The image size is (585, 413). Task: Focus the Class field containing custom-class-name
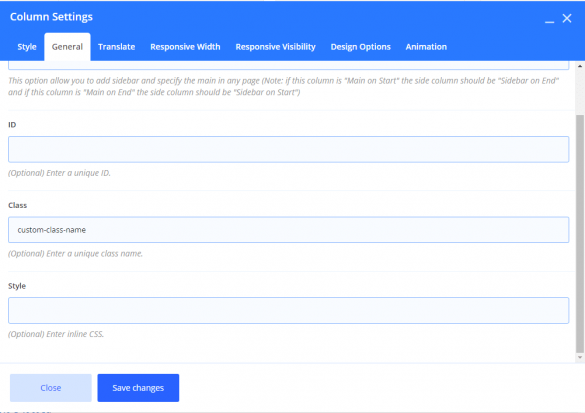coord(288,230)
